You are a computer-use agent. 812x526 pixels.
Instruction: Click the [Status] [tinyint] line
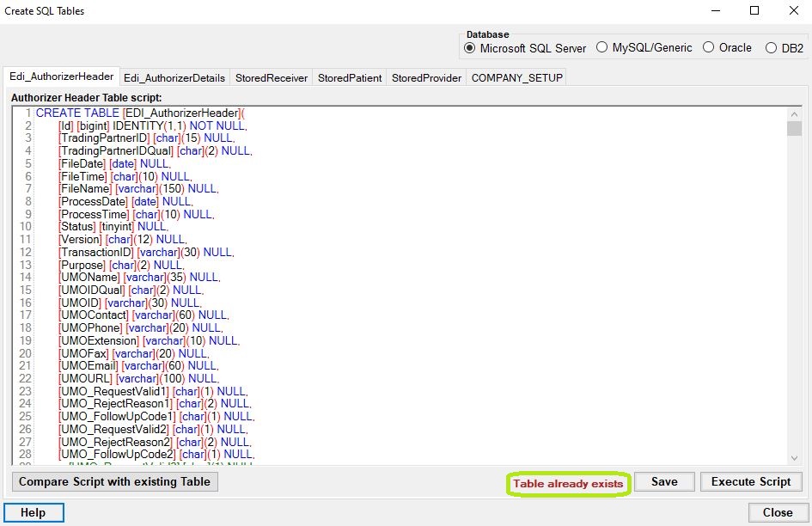pos(113,226)
